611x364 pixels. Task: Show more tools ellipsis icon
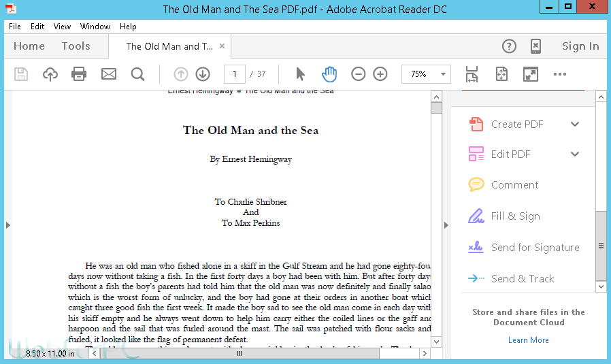[559, 74]
